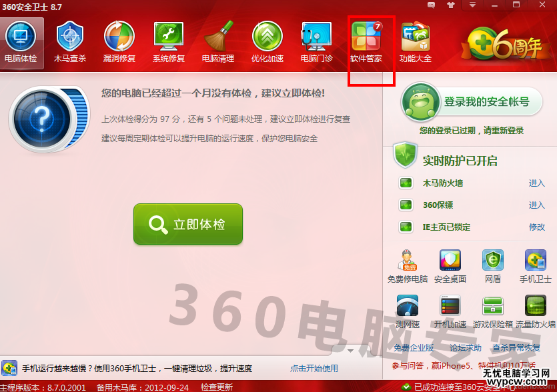
Task: Click 您的登录已过期，请重新登录 text
Action: pyautogui.click(x=472, y=131)
